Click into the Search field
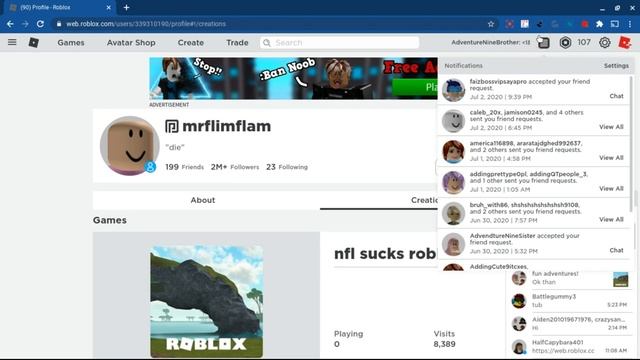 tap(340, 42)
